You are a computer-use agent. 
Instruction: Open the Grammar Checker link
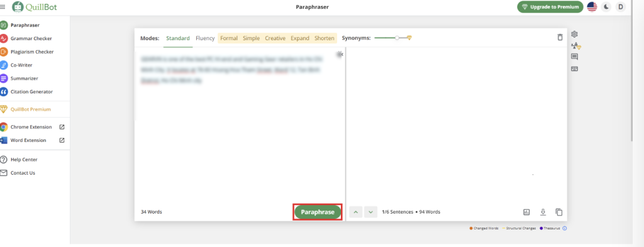coord(31,38)
